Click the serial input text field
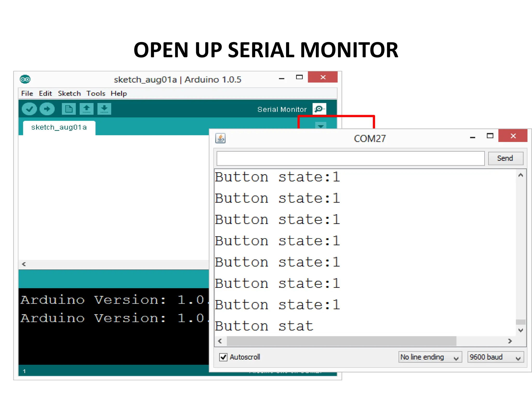 pos(350,158)
